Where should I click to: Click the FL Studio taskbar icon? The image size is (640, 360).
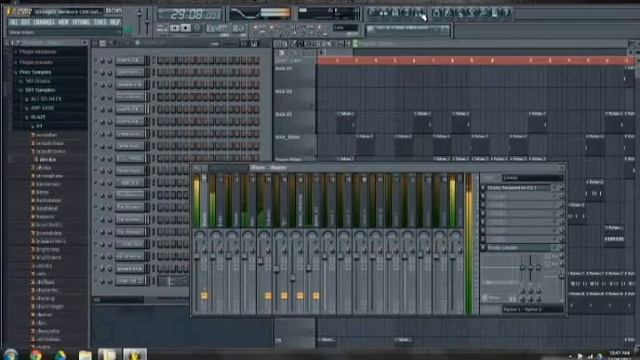[x=135, y=354]
